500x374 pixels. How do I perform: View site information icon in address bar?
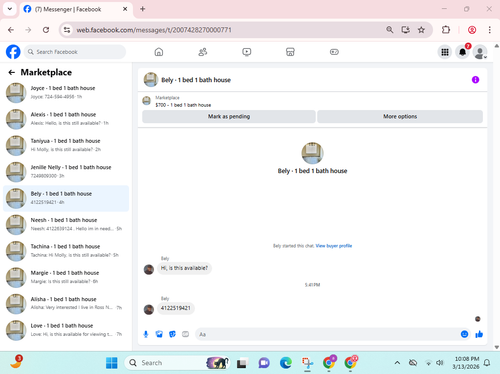(67, 30)
